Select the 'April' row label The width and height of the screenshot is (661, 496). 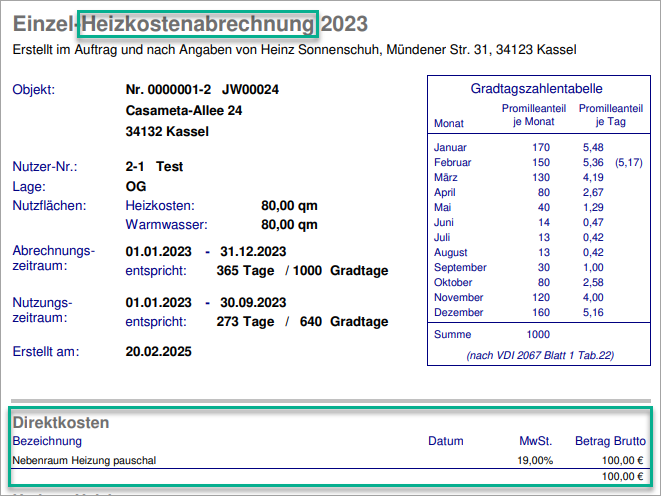pos(445,193)
